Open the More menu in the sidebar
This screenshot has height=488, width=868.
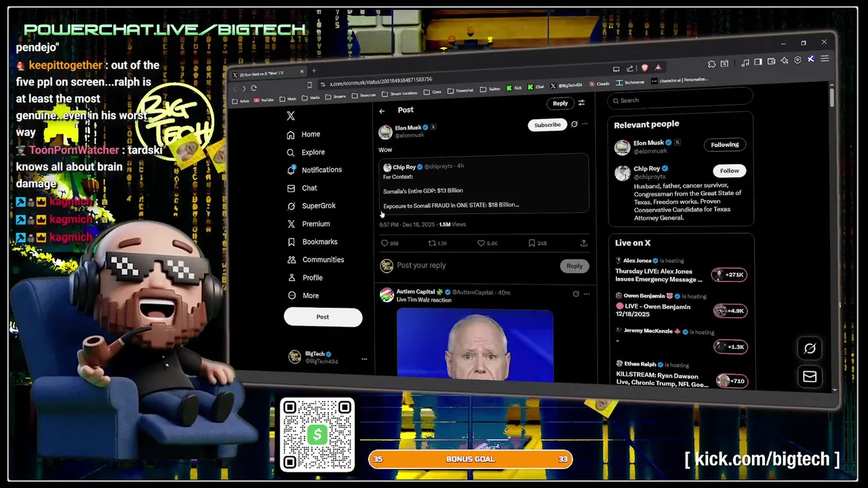[302, 296]
